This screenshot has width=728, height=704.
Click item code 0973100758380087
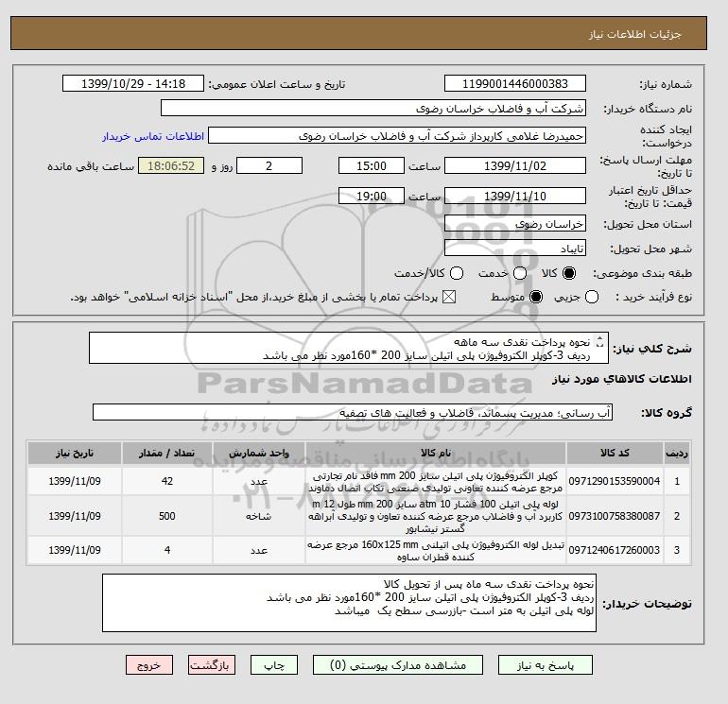[x=615, y=516]
